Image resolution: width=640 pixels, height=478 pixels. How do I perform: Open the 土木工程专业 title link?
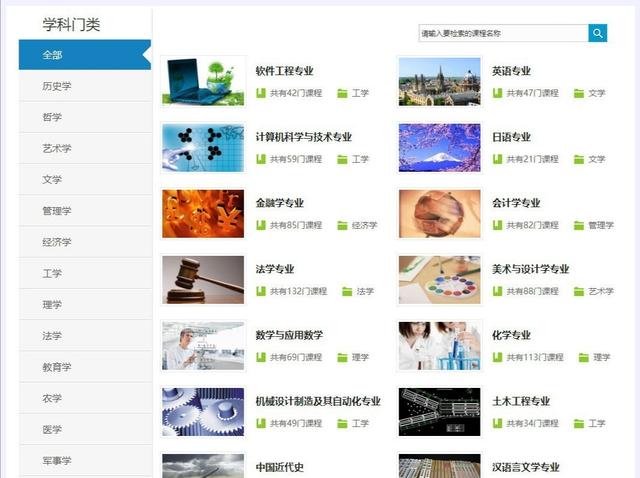point(521,401)
